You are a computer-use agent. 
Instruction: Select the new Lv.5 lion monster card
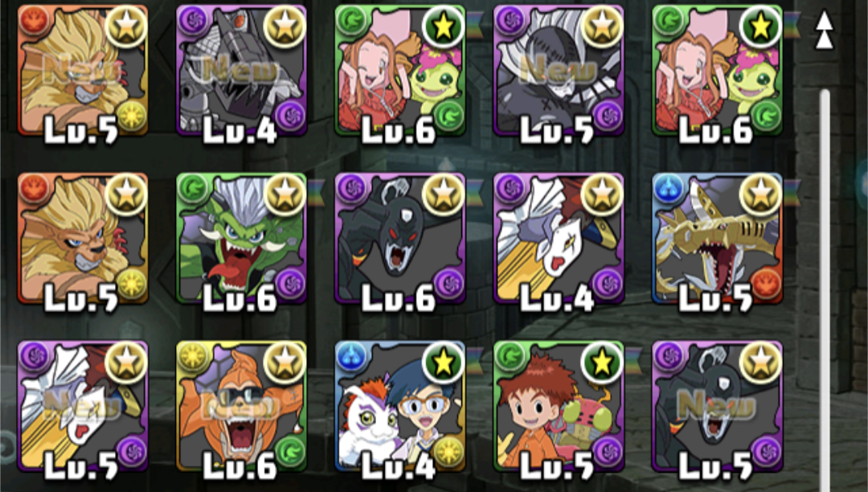pyautogui.click(x=83, y=71)
